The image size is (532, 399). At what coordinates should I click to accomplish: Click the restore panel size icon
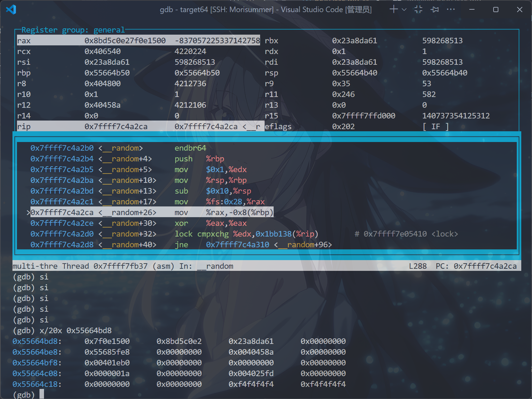[418, 9]
